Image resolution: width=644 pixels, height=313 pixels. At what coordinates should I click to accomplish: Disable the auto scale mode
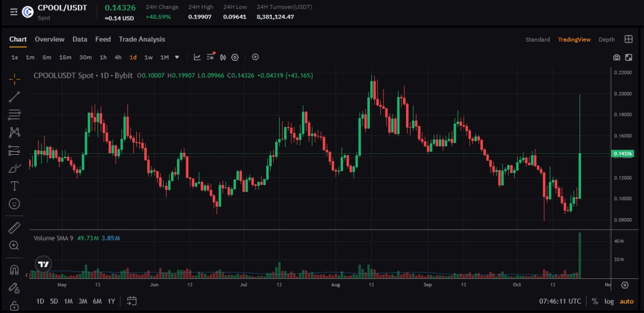pyautogui.click(x=626, y=301)
